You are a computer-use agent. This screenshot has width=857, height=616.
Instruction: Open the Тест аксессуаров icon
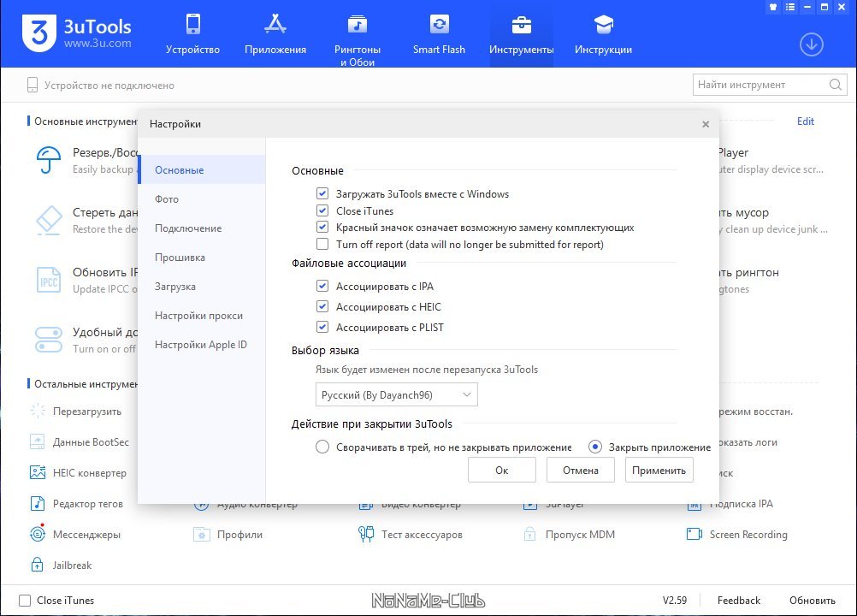(x=366, y=534)
